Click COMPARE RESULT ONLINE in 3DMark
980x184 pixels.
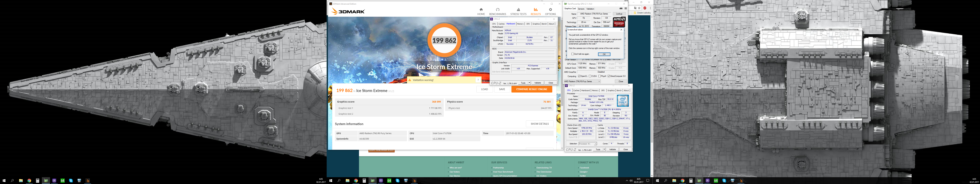532,89
